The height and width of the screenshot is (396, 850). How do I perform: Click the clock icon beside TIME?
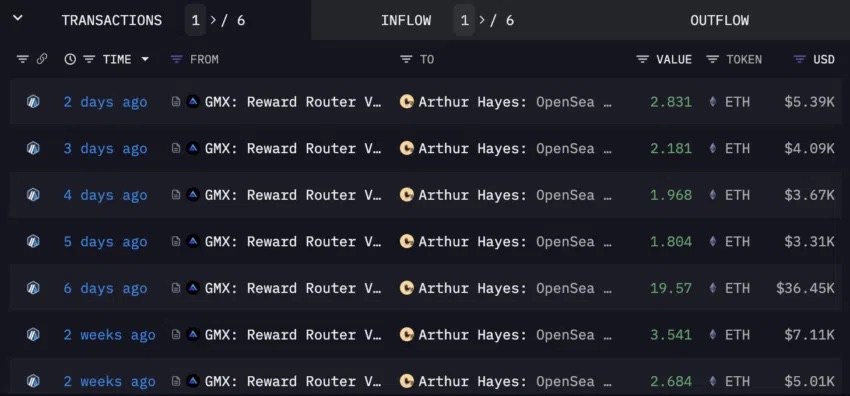coord(70,59)
